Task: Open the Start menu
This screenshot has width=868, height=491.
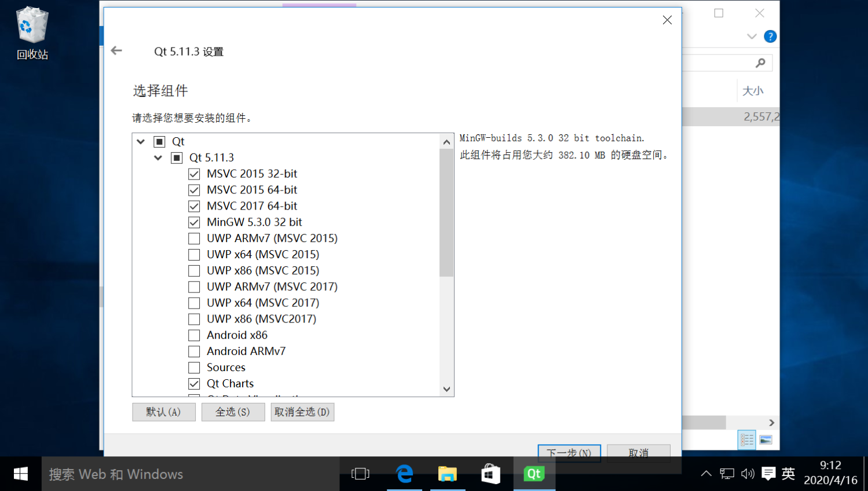Action: 20,474
